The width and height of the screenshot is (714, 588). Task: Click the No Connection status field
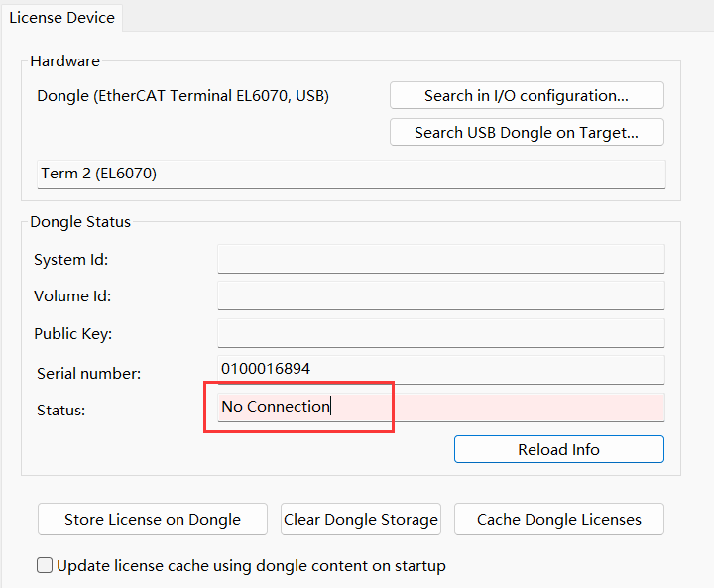(440, 408)
